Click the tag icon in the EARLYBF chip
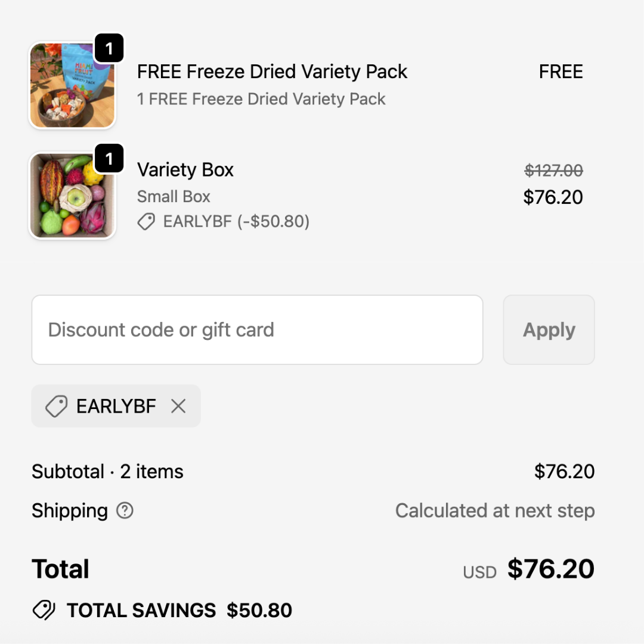The image size is (644, 644). pyautogui.click(x=56, y=407)
